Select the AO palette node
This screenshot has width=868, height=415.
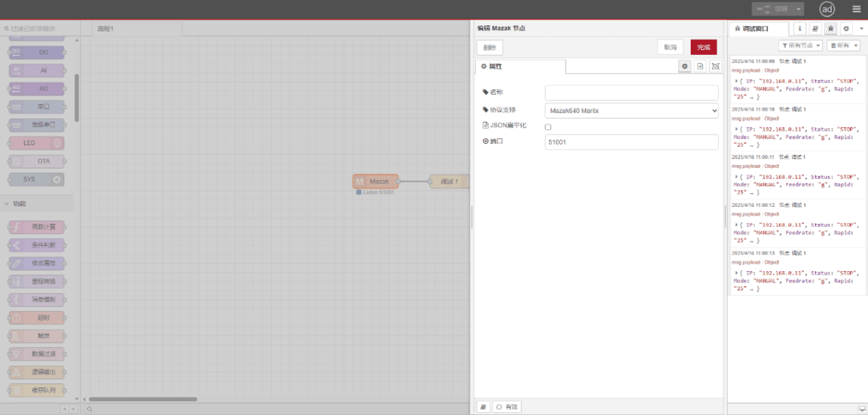click(x=37, y=89)
